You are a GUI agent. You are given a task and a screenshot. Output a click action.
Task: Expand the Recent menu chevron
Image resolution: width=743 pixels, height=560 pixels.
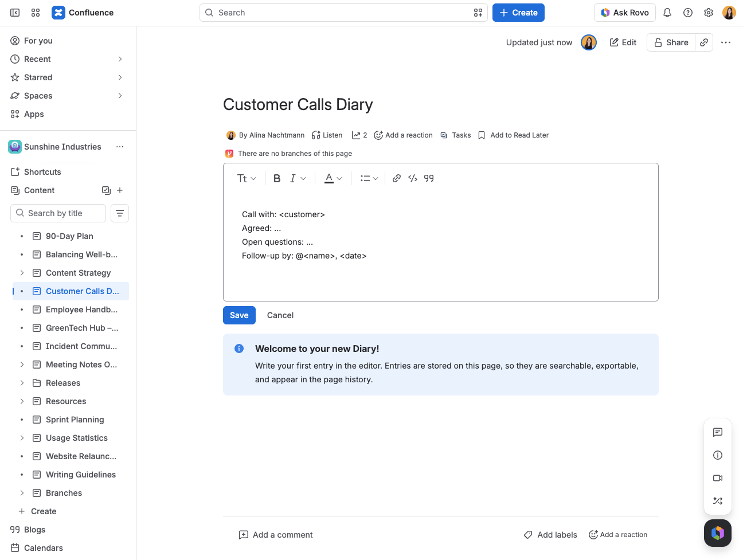(x=120, y=59)
